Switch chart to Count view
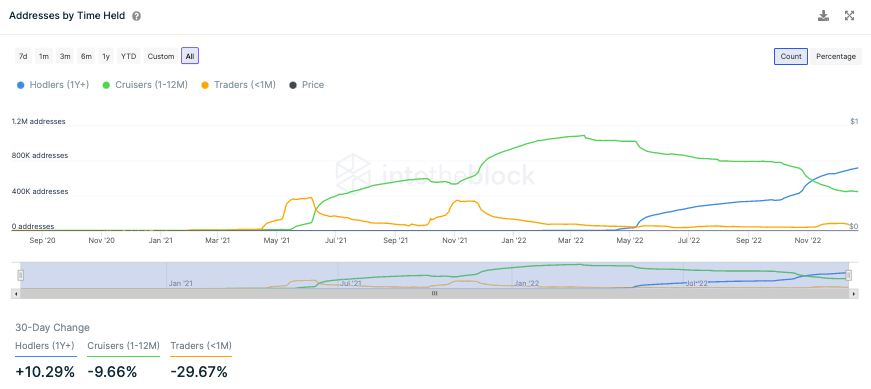The width and height of the screenshot is (871, 389). [x=791, y=56]
